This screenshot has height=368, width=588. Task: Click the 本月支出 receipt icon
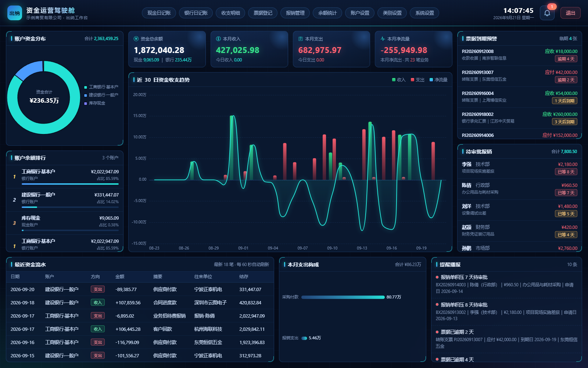coord(301,39)
